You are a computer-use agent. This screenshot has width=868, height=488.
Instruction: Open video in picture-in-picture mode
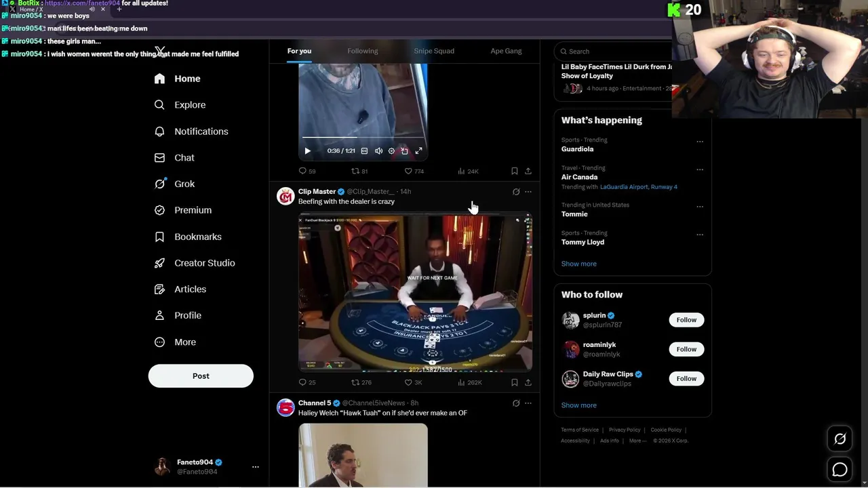[405, 151]
